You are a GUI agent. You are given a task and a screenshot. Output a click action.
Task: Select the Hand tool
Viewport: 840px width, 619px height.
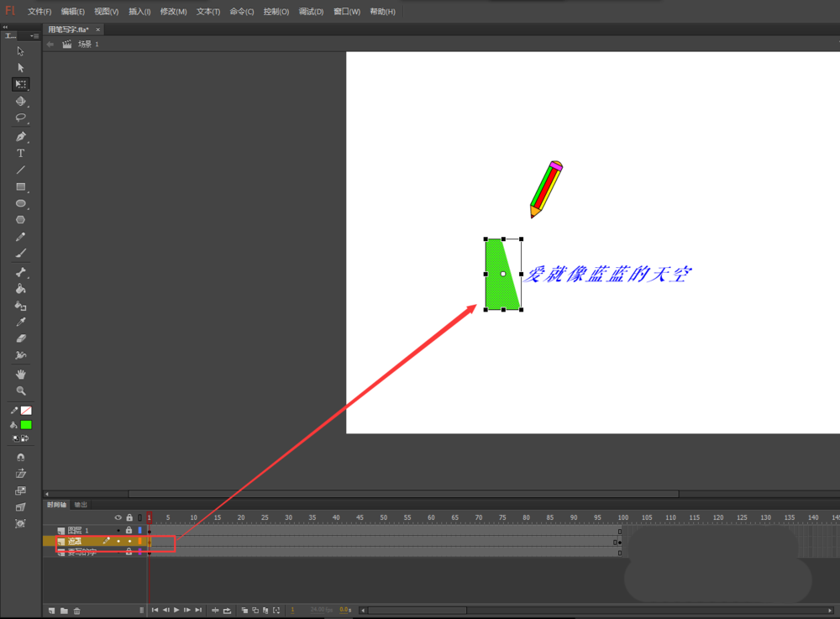pyautogui.click(x=20, y=375)
